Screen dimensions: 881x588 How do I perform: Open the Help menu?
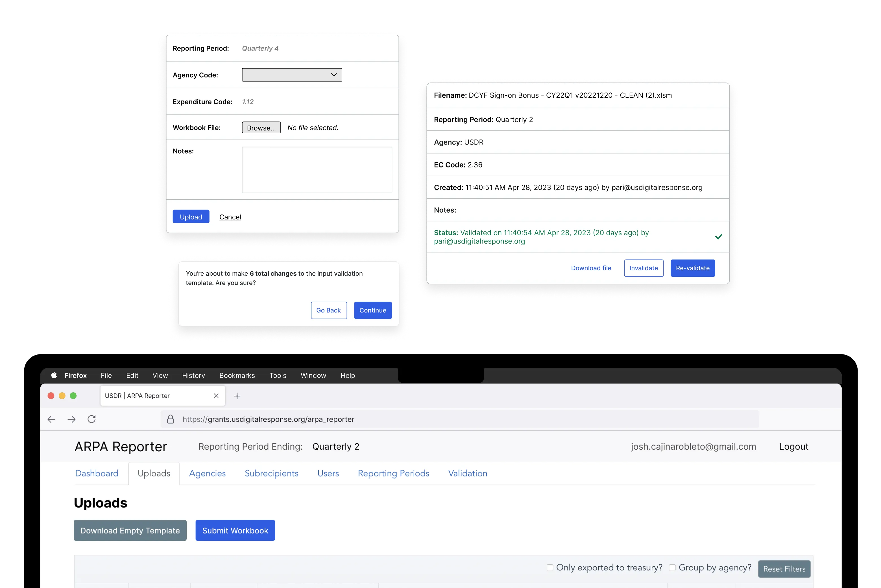click(348, 375)
